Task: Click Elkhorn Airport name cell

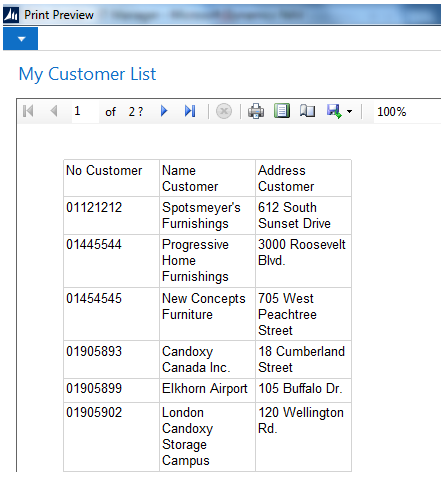Action: point(207,390)
